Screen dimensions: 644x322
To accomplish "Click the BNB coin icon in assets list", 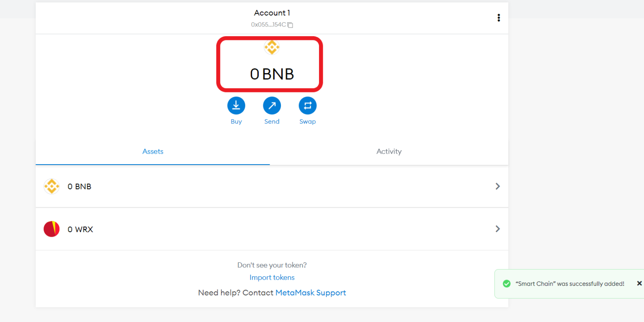I will [52, 186].
